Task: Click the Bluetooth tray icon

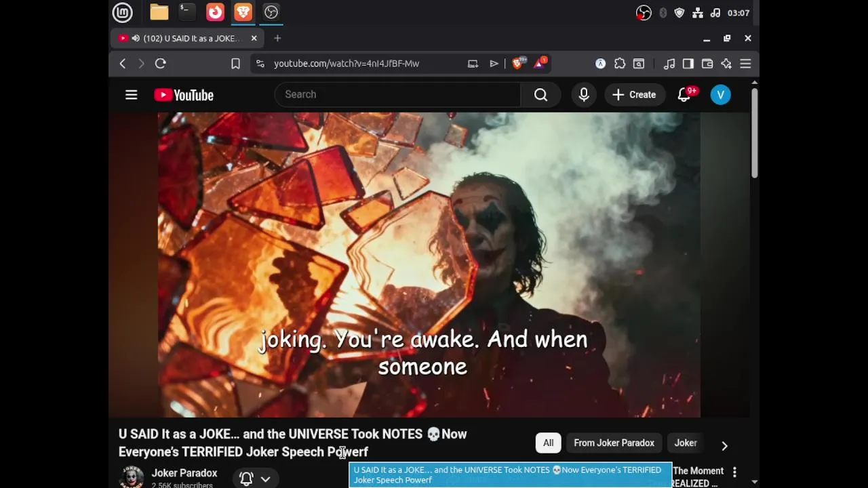Action: tap(663, 13)
